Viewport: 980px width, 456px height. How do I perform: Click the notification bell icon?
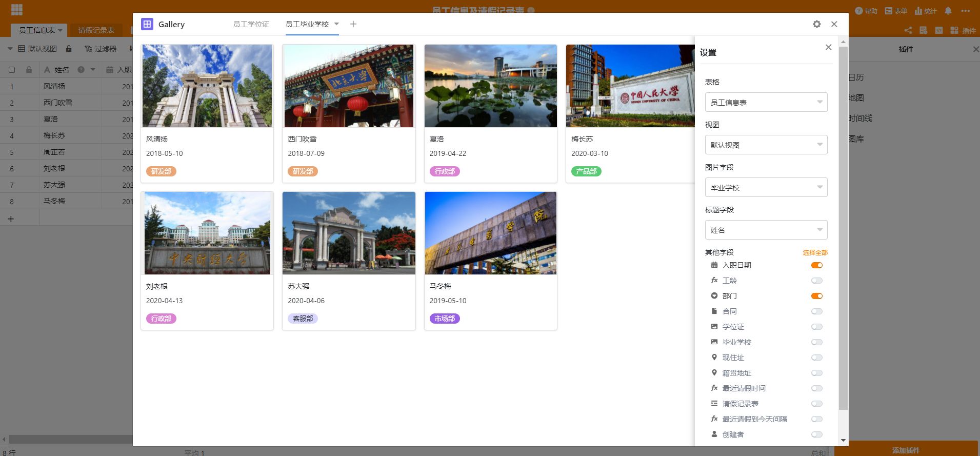click(948, 11)
